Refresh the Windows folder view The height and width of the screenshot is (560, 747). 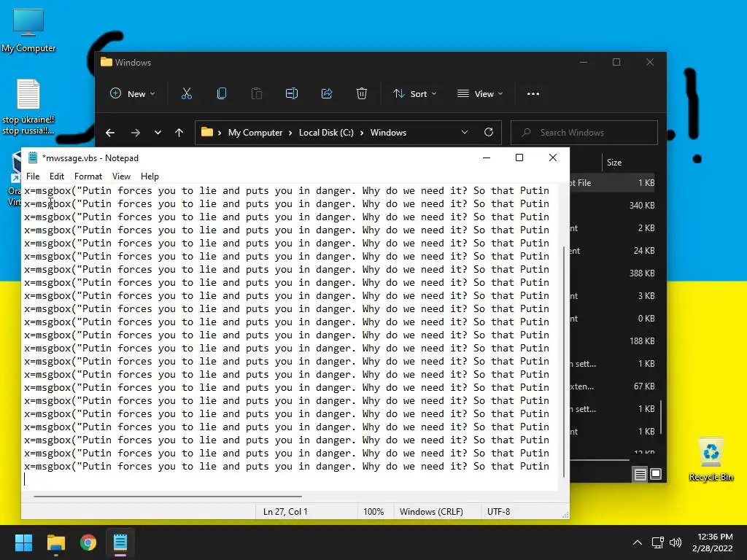click(488, 133)
